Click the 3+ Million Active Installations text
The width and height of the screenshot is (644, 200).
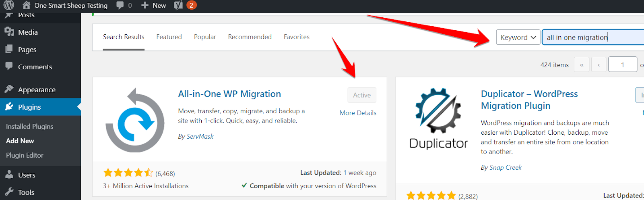pos(146,186)
